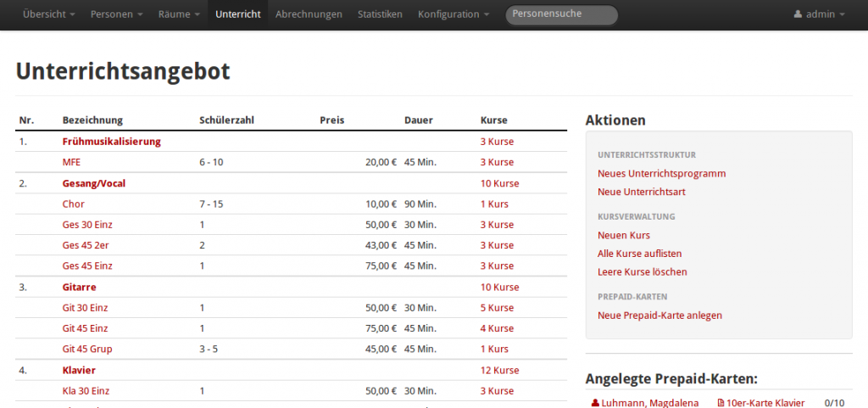The image size is (868, 408).
Task: Click Neue Prepaid-Karte anlegen
Action: (659, 316)
